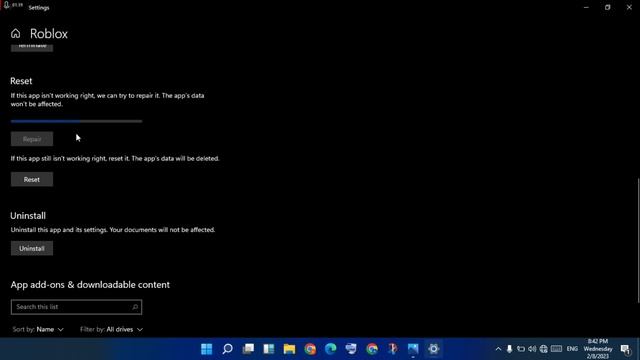Click App add-ons & downloadable content heading
Screen dimensions: 640x360
pos(90,285)
